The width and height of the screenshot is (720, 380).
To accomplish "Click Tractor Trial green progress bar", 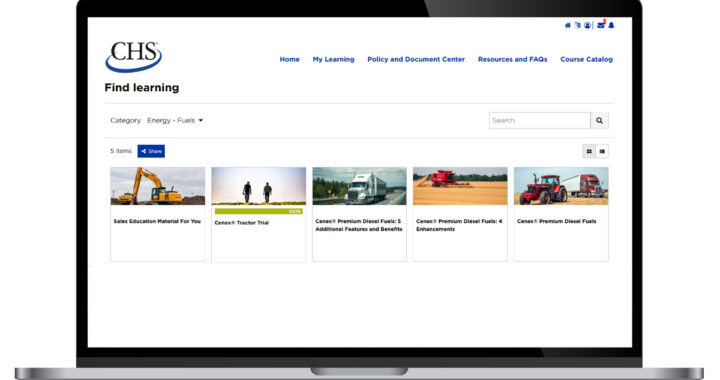I will pos(259,211).
